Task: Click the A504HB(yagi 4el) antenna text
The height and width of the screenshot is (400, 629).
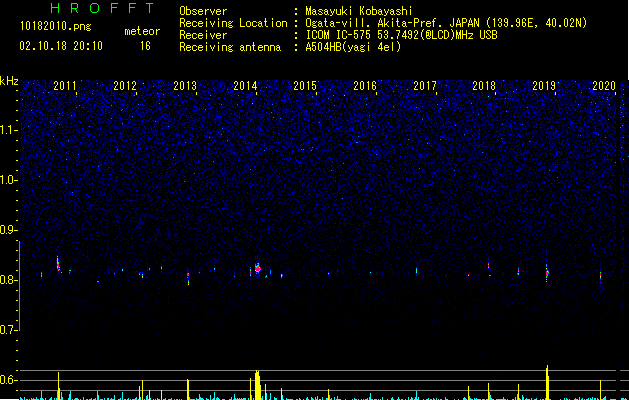Action: click(353, 47)
